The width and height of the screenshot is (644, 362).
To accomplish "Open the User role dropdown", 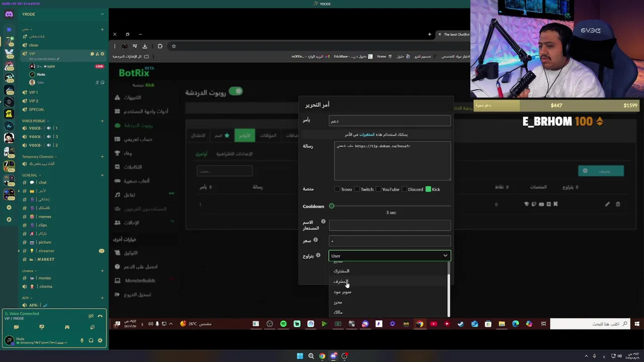I will point(389,256).
